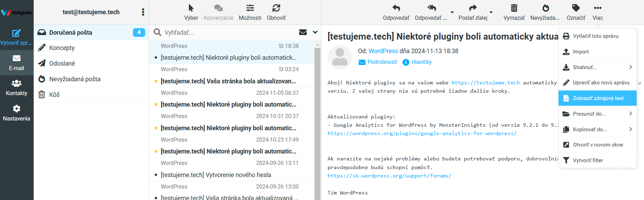Select Zobraziť zdrojový text

point(597,98)
